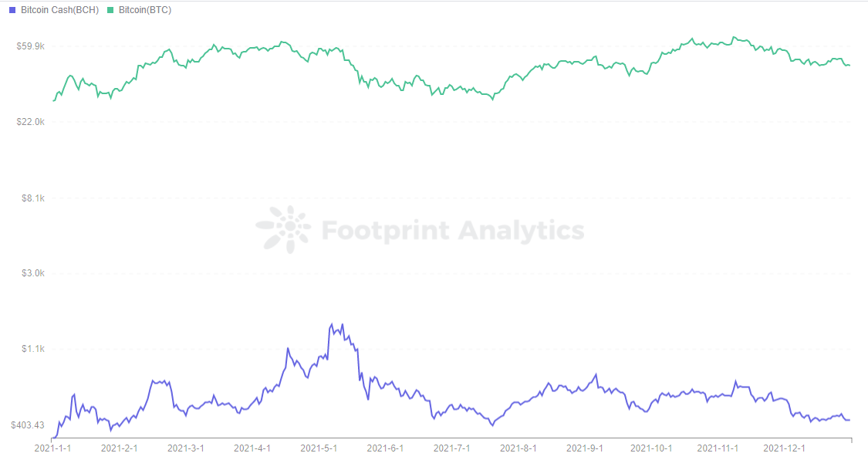The width and height of the screenshot is (868, 460).
Task: Select the 2021-12-1 x-axis date
Action: (x=784, y=448)
